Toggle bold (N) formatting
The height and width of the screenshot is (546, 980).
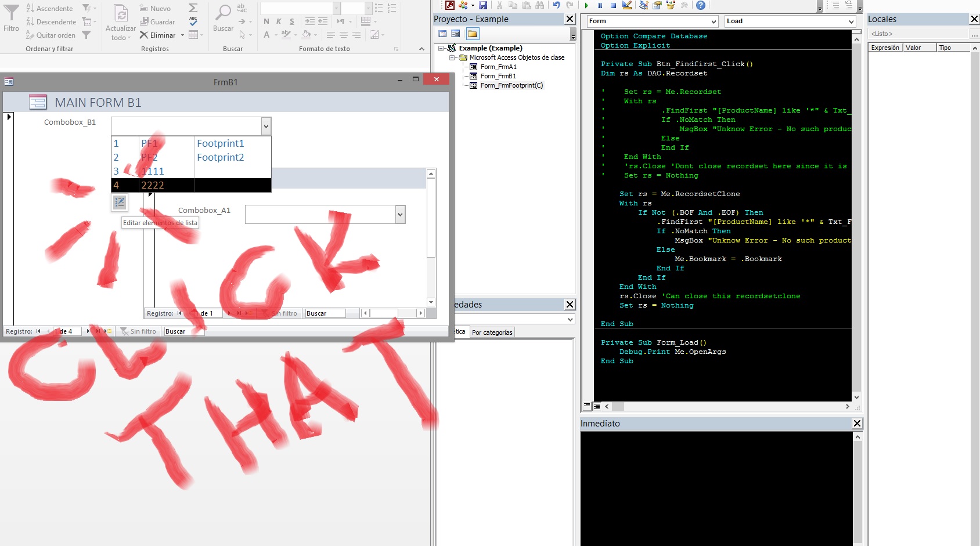(266, 21)
